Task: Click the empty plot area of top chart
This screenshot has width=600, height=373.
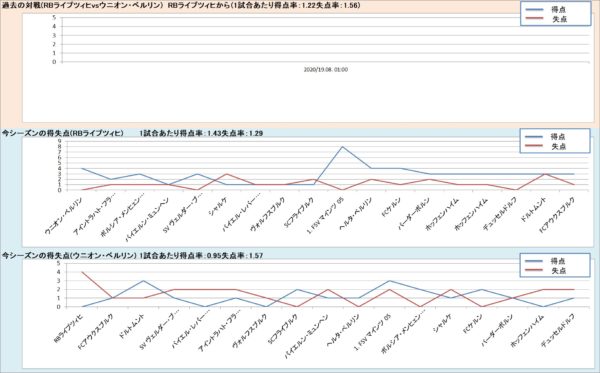Action: point(325,38)
